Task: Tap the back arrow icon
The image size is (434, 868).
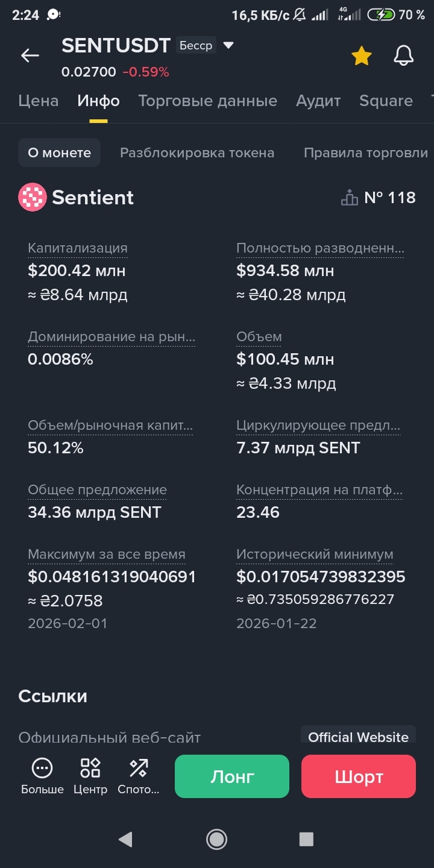Action: [30, 56]
